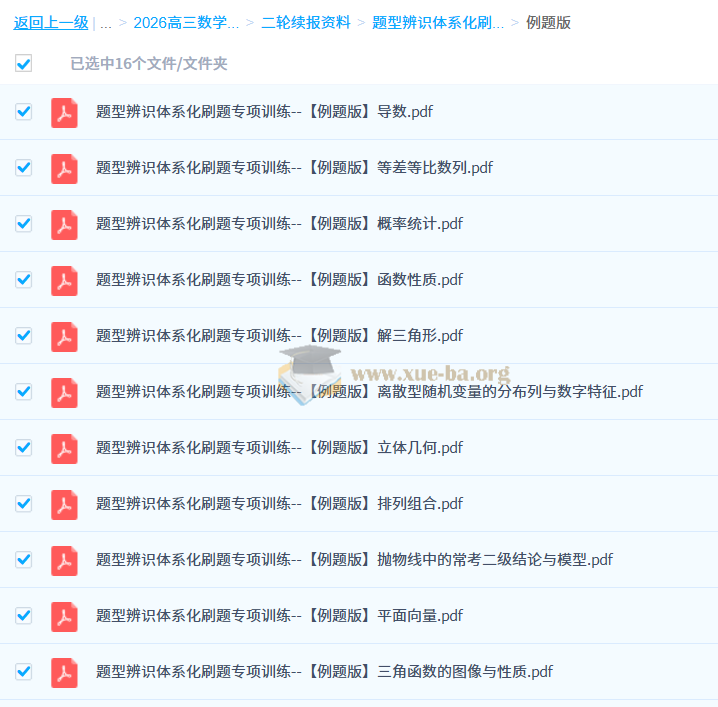Expand the collapsed breadcrumb ellipsis
Viewport: 718px width, 707px height.
tap(106, 23)
